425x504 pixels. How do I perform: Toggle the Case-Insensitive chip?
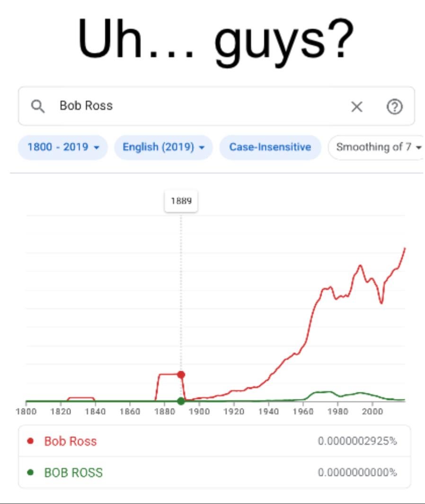pos(270,147)
